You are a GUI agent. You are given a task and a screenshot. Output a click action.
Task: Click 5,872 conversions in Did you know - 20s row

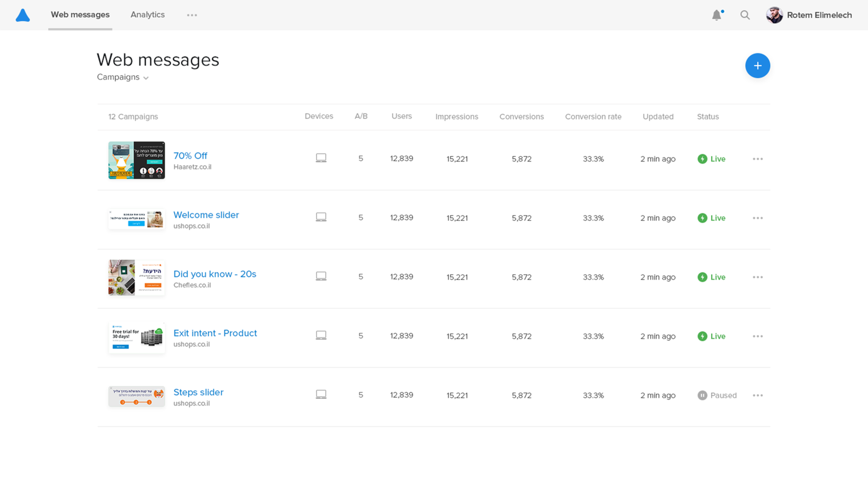pyautogui.click(x=522, y=277)
